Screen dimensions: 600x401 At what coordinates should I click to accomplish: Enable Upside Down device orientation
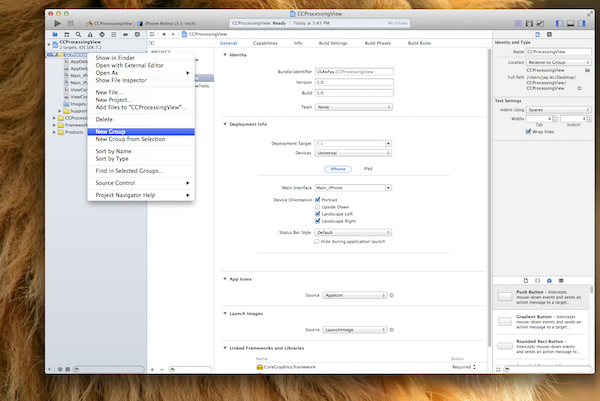[x=317, y=206]
